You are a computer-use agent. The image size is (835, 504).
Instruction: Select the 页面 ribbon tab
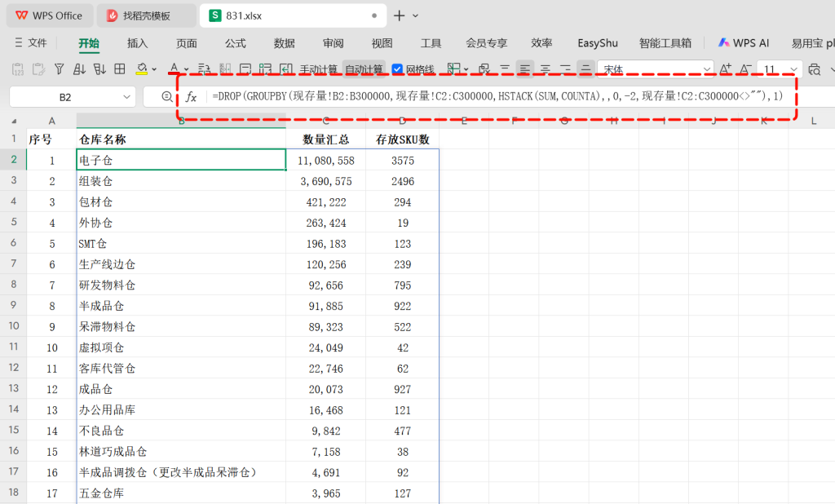(187, 43)
